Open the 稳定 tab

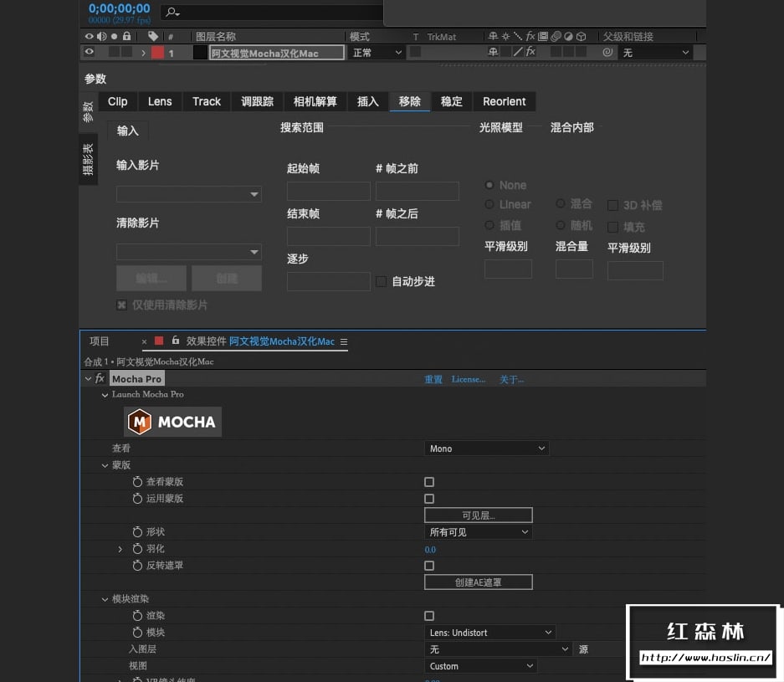coord(452,101)
